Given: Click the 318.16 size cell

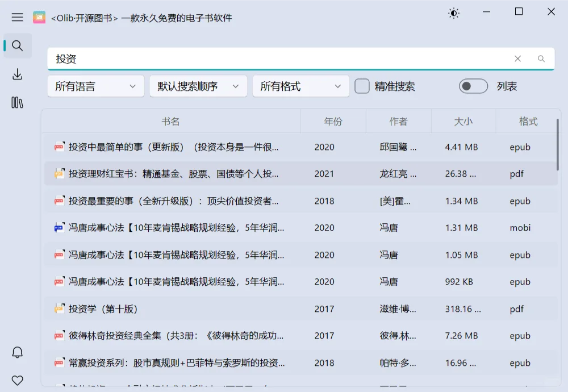Looking at the screenshot, I should coord(463,308).
